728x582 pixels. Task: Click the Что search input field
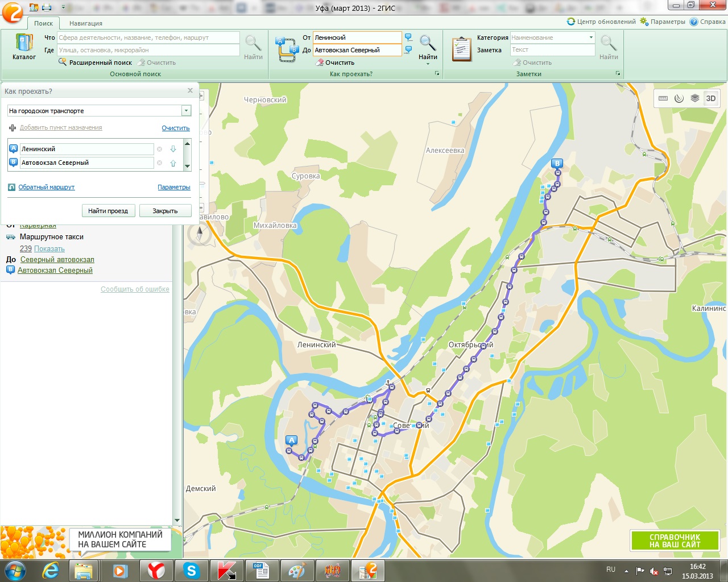pos(148,38)
